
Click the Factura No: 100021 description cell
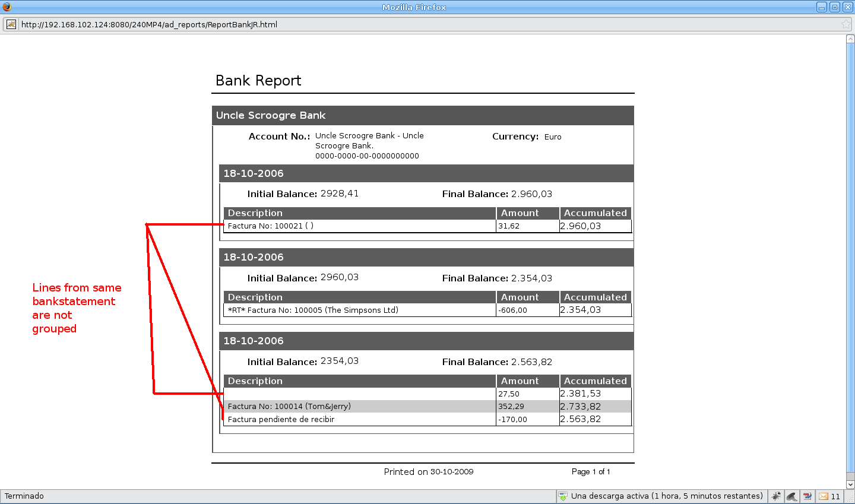(271, 226)
